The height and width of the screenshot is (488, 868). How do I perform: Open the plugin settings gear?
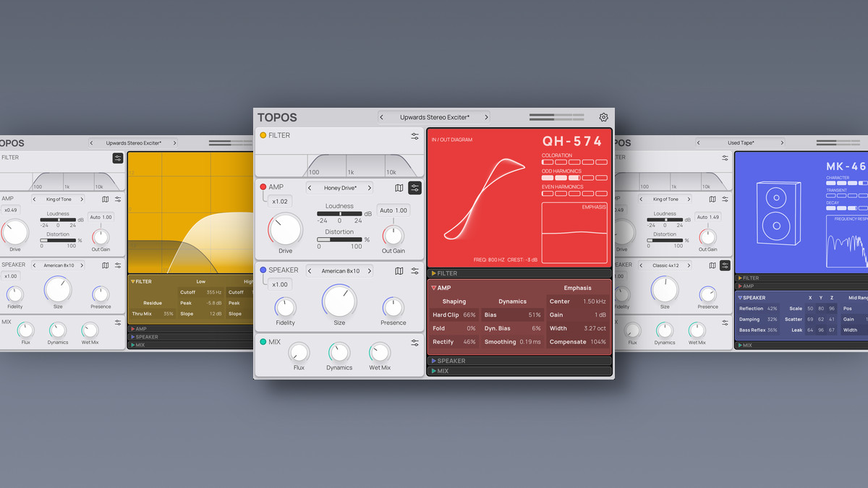[x=604, y=116]
